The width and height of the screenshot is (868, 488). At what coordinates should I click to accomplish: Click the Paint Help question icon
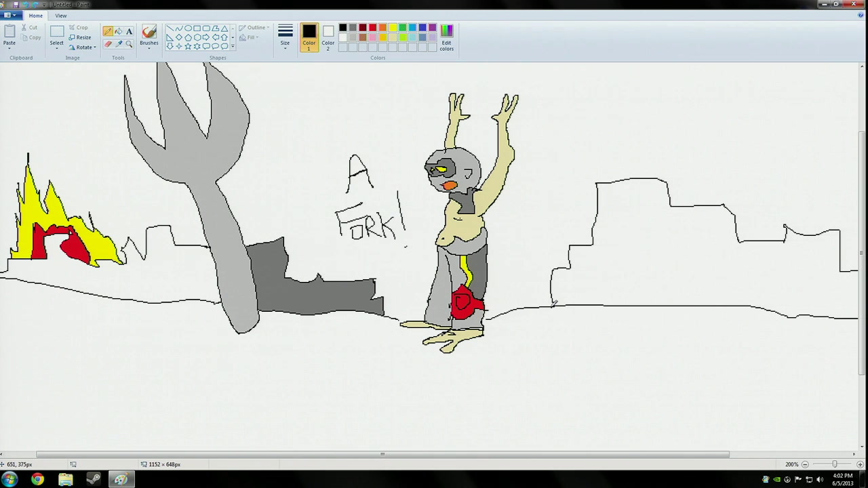[x=861, y=16]
